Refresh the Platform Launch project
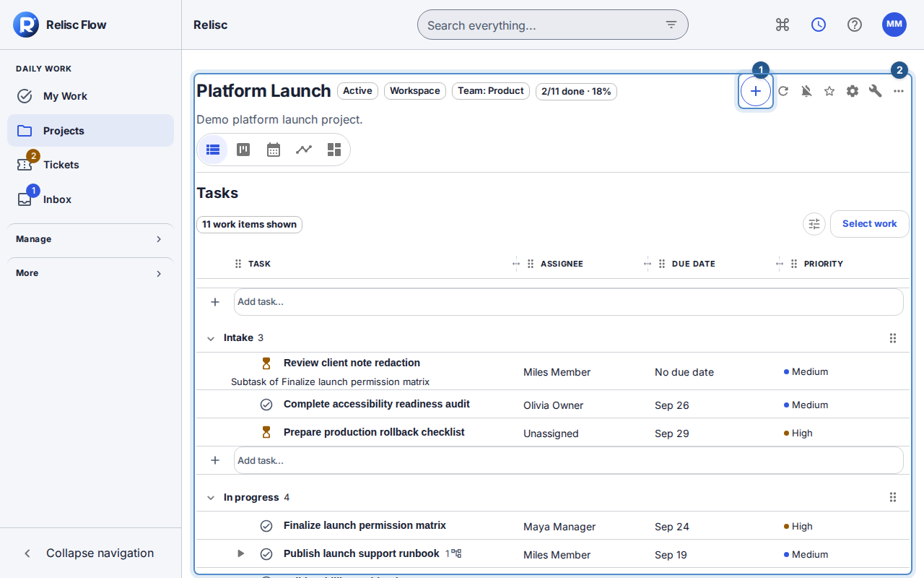 tap(783, 91)
